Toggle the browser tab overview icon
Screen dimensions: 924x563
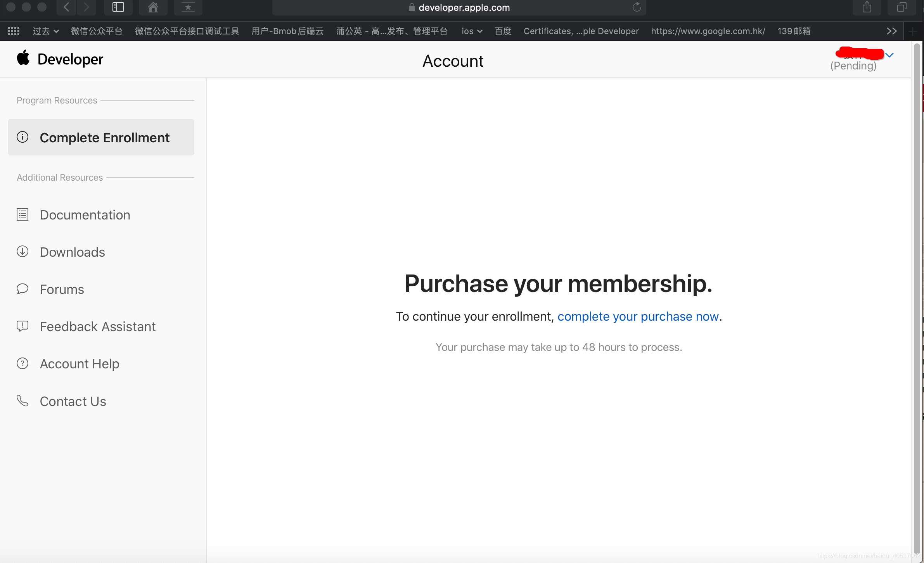pos(900,7)
